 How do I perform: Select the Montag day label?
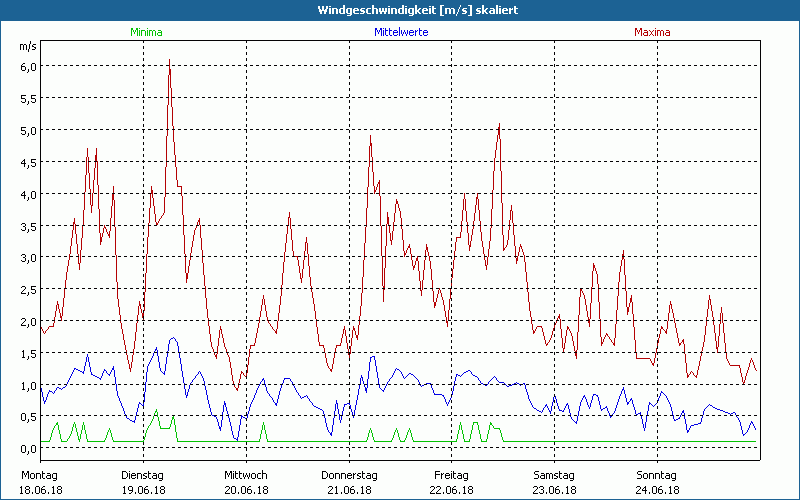[x=39, y=475]
